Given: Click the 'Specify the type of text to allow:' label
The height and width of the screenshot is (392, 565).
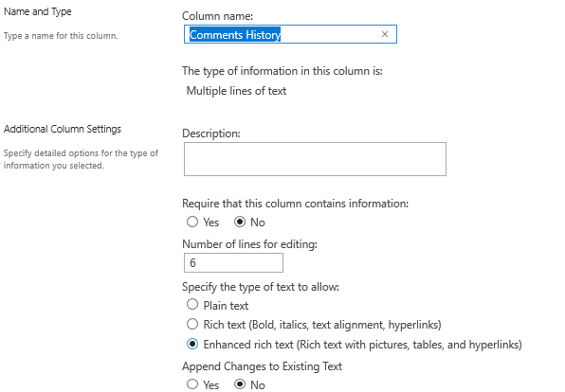Looking at the screenshot, I should click(x=261, y=287).
